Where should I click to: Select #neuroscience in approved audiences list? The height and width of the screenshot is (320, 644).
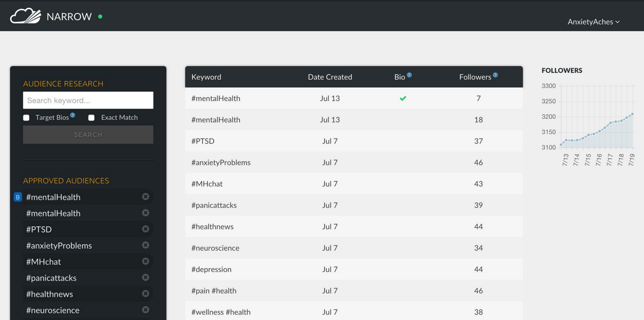point(53,310)
